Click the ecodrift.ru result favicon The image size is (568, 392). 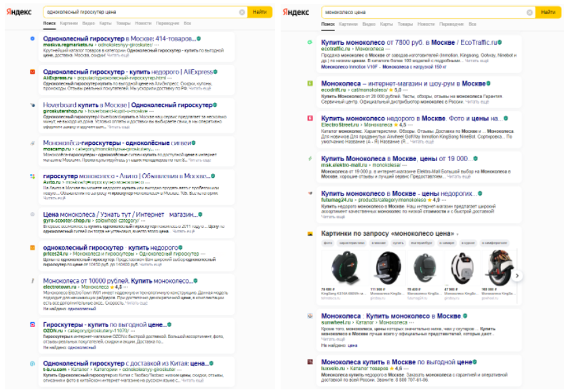pos(310,83)
